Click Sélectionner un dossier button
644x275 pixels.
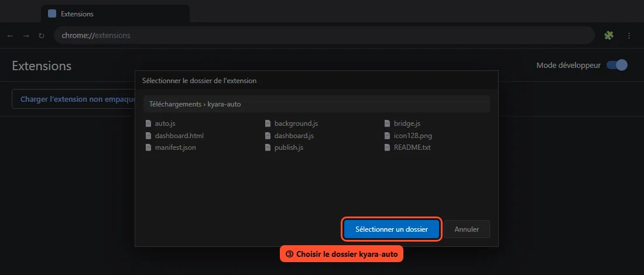click(392, 229)
